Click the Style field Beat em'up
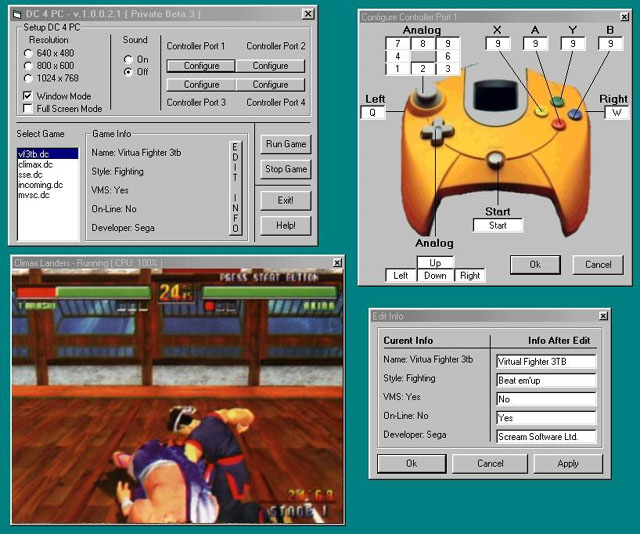The height and width of the screenshot is (534, 640). click(546, 380)
